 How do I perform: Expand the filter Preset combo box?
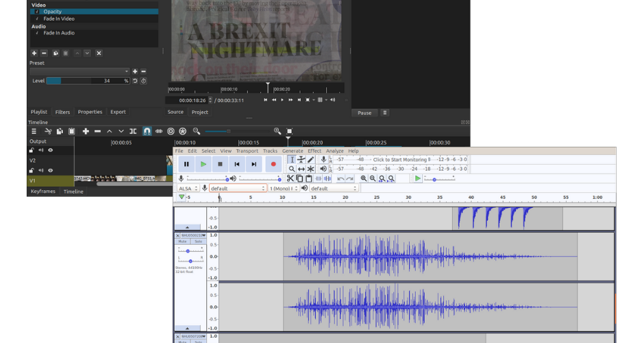pos(79,71)
